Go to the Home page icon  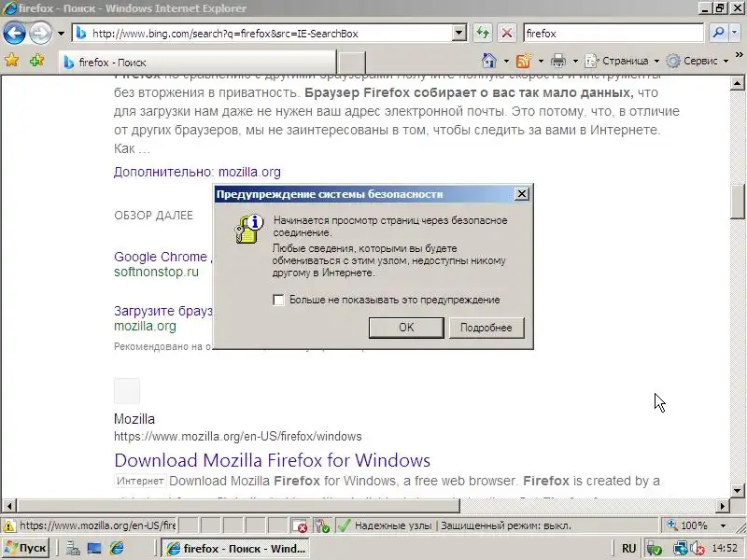[x=488, y=61]
